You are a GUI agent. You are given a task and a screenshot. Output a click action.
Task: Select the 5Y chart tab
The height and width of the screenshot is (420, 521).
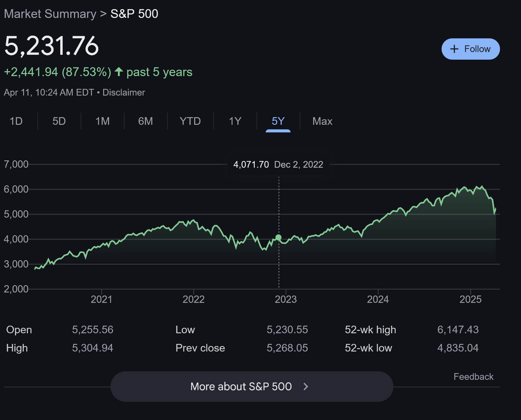(x=278, y=121)
